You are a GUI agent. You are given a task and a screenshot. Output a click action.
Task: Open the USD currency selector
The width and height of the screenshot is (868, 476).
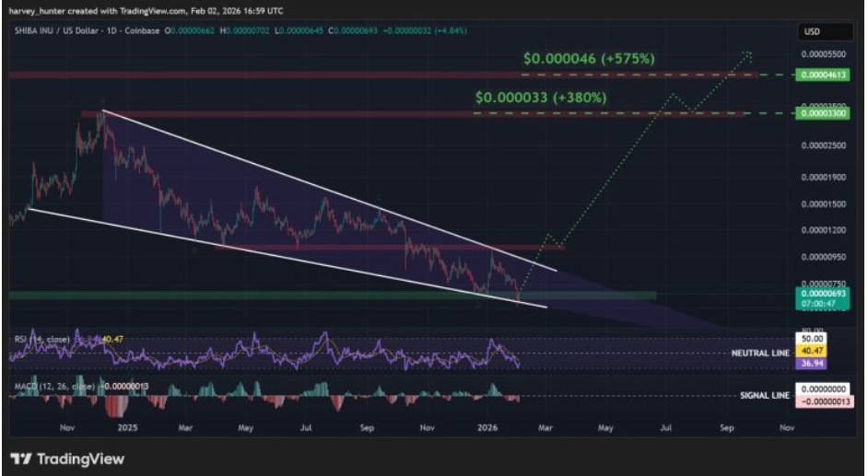coord(812,31)
